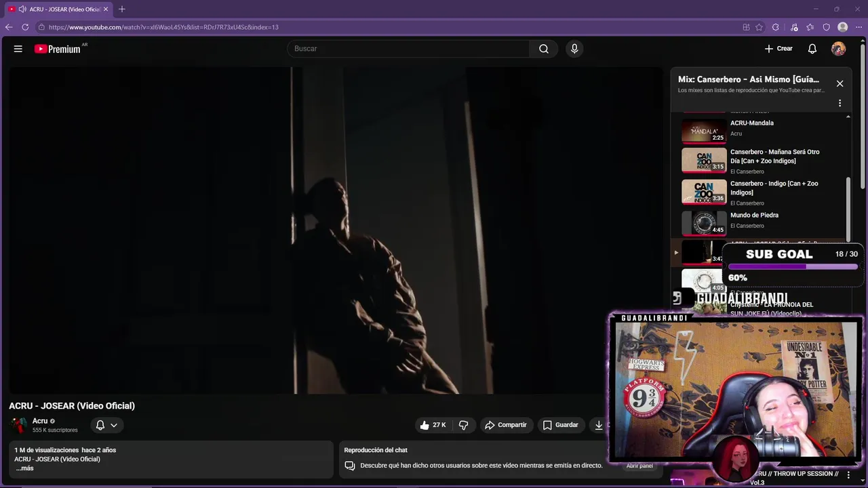
Task: Play Canserbero - Indigo playlist entry
Action: coord(759,192)
